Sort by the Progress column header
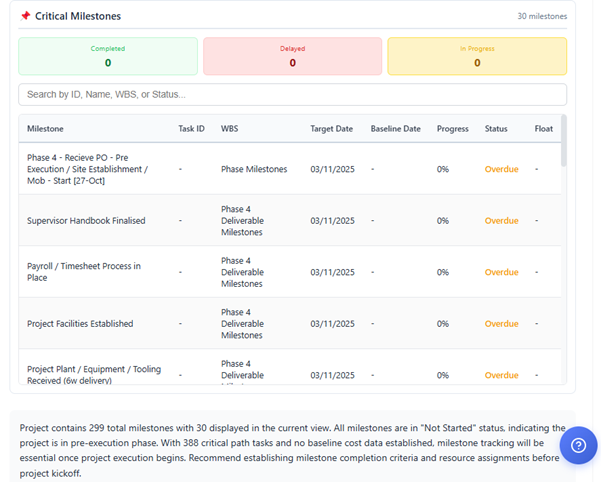The width and height of the screenshot is (601, 482). tap(452, 129)
